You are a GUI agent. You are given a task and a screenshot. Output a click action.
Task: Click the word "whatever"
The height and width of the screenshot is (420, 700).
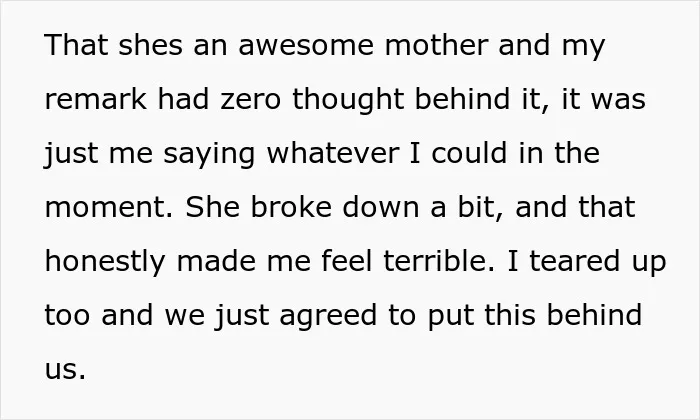click(333, 153)
